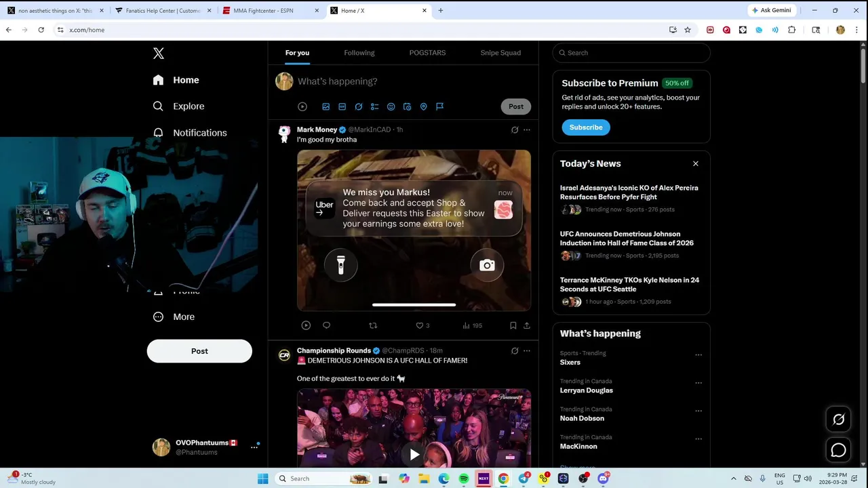This screenshot has height=488, width=868.
Task: Open more options on Mark Money's post
Action: (x=527, y=129)
